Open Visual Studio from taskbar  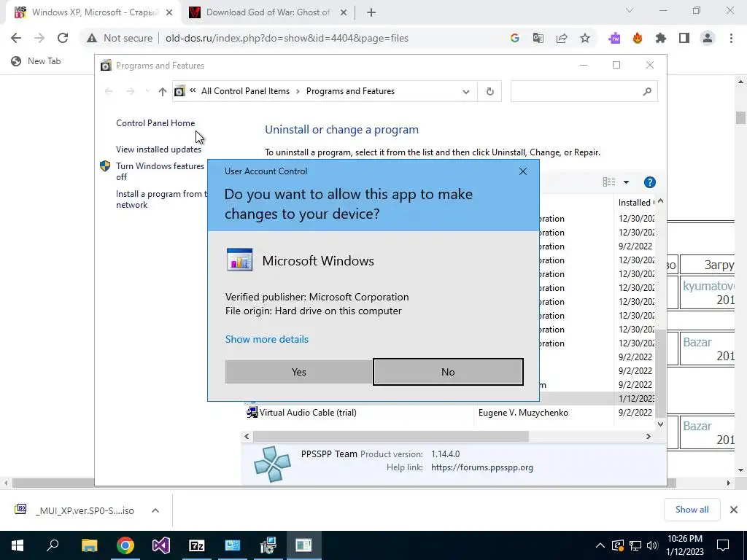click(161, 545)
